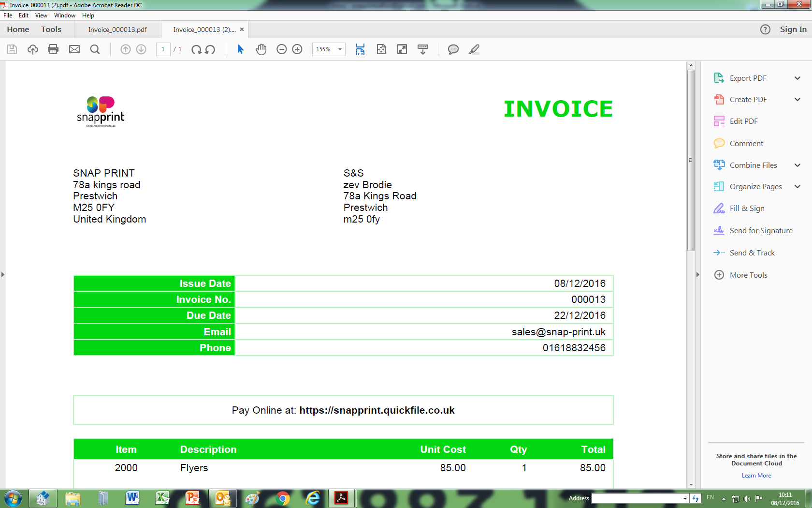Viewport: 812px width, 508px height.
Task: Enable the Selection arrow tool
Action: 239,49
